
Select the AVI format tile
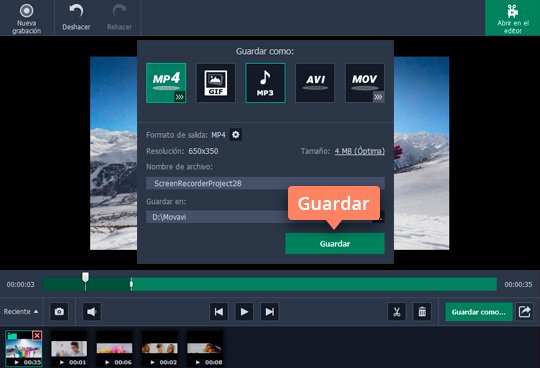[x=315, y=83]
